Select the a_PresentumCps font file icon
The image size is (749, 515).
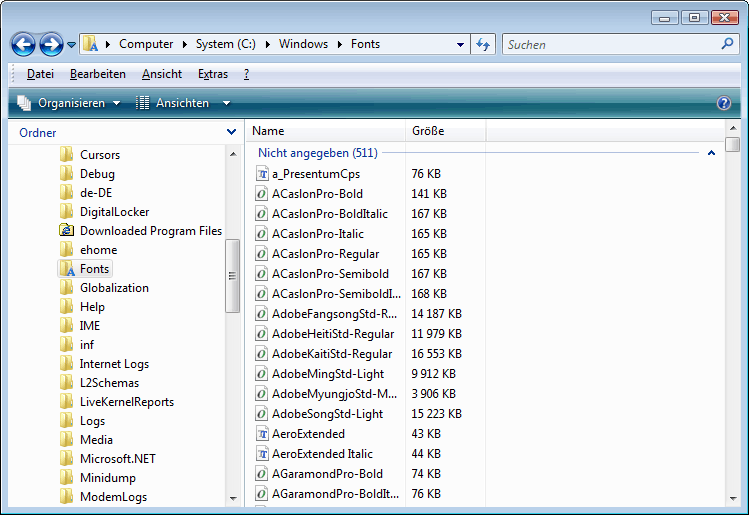tap(261, 174)
